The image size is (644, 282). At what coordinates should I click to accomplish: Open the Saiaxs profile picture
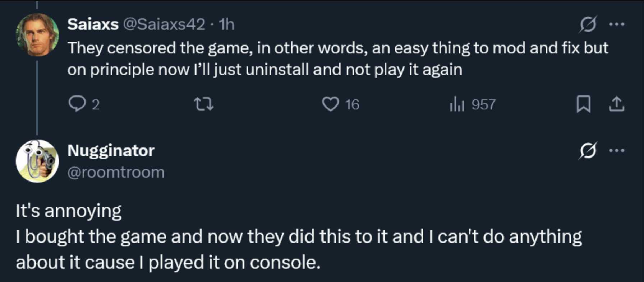coord(37,35)
